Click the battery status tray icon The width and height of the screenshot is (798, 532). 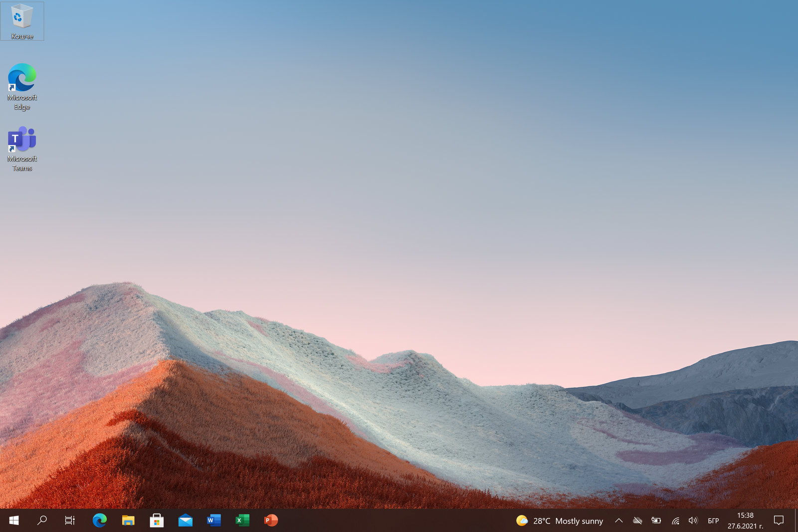pos(656,521)
